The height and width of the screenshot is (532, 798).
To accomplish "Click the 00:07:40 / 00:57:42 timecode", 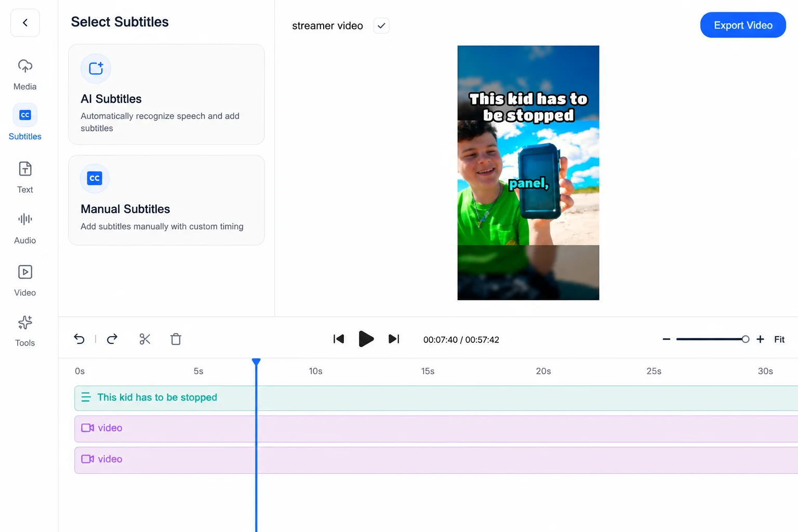I will 461,340.
